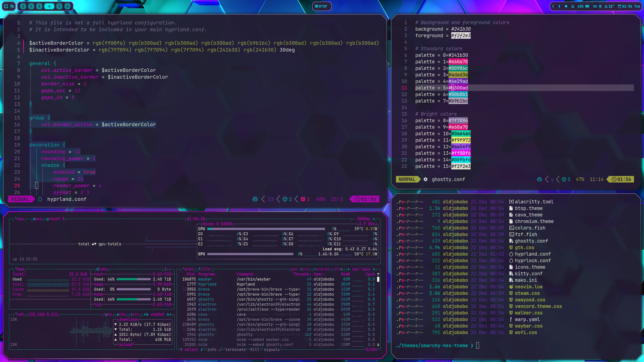Click the scroll-down arrow at proc list bottom right
Viewport: 644px width, 362px height.
click(x=378, y=345)
